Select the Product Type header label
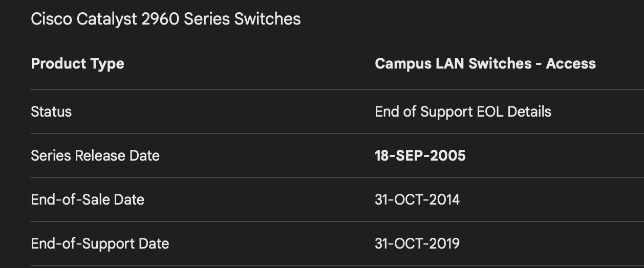 pyautogui.click(x=77, y=63)
